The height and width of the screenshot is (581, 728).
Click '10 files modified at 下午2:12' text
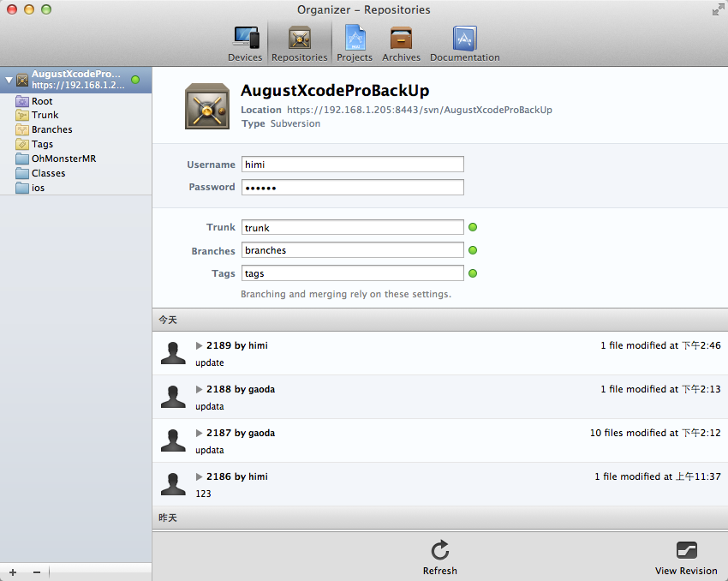tap(655, 433)
